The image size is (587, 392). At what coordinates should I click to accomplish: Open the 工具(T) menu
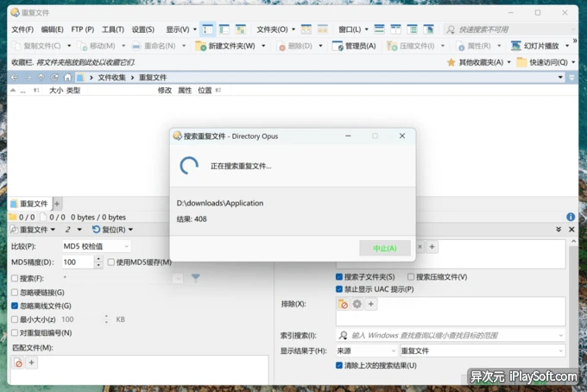(112, 29)
